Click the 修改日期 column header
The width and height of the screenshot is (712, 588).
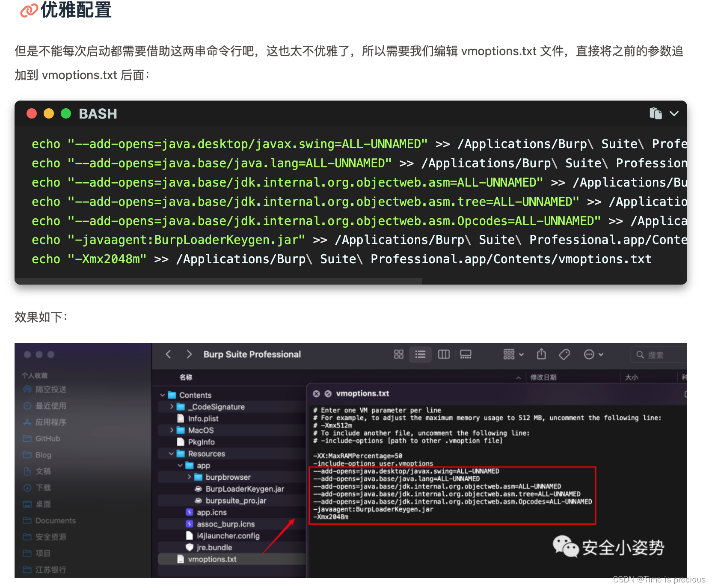pos(543,377)
